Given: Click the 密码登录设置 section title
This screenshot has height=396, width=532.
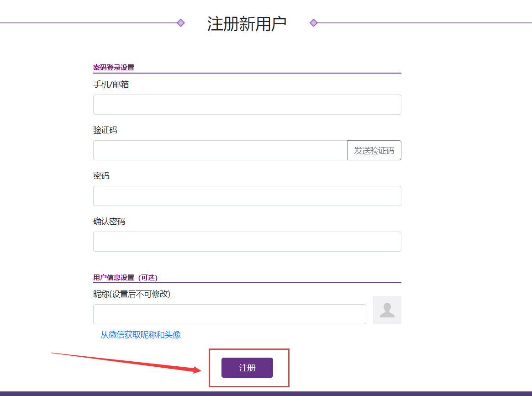Looking at the screenshot, I should [114, 68].
